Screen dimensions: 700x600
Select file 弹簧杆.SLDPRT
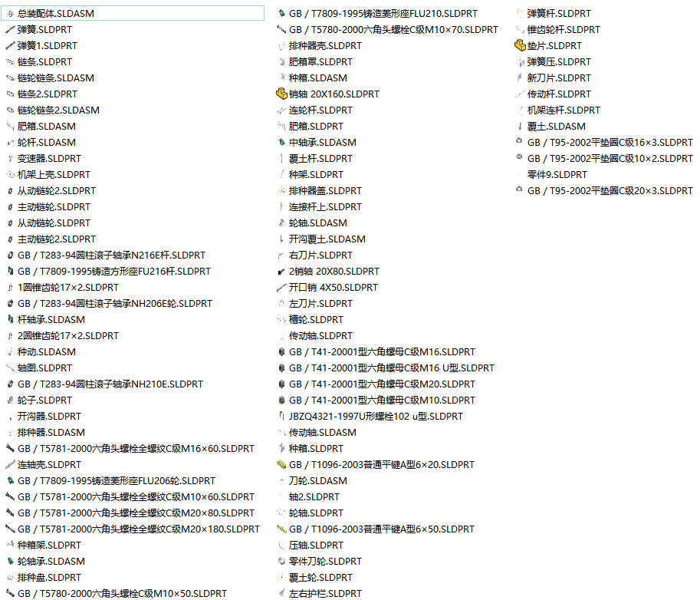click(559, 14)
